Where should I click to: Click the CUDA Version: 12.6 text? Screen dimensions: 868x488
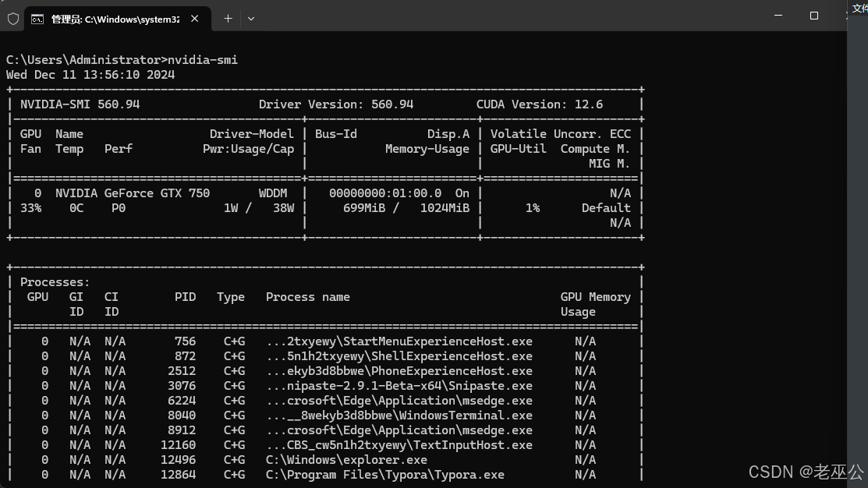(540, 104)
